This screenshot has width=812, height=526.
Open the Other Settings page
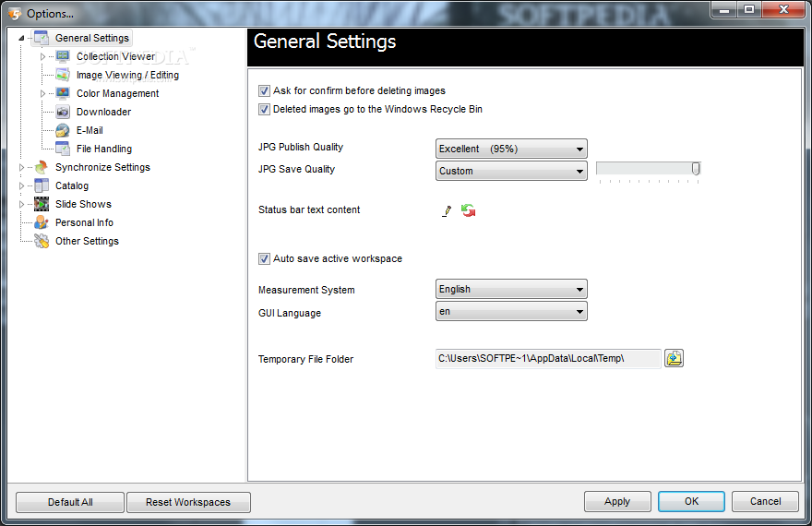87,241
